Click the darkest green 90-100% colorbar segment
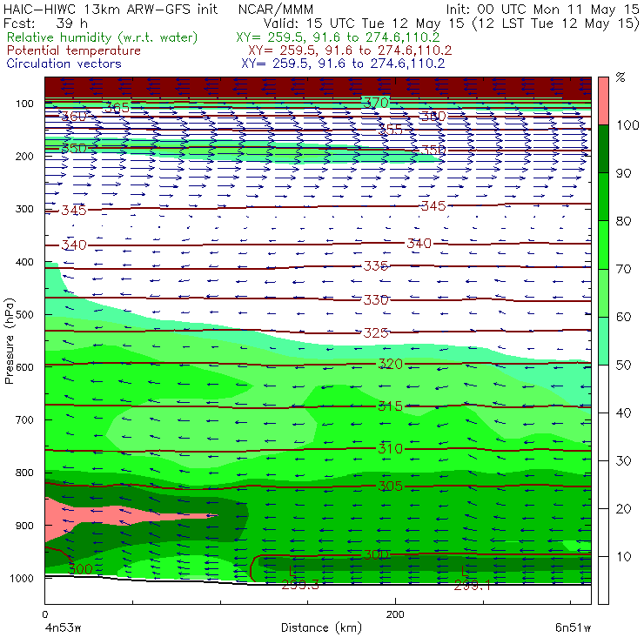644x644 pixels. (603, 149)
